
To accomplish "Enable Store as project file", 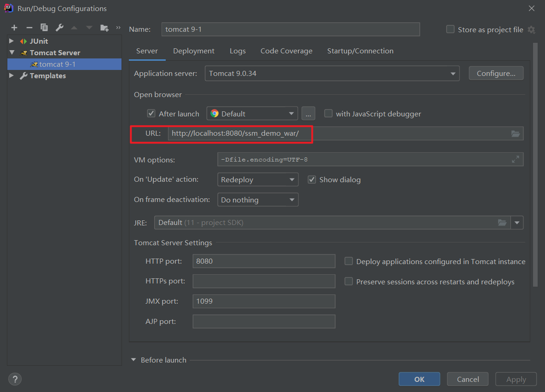I will (450, 29).
